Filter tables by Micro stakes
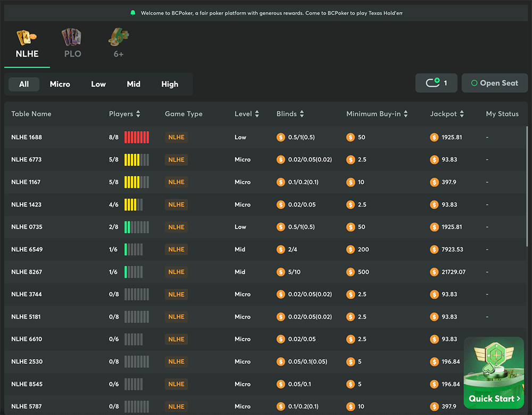This screenshot has height=415, width=532. [x=60, y=84]
